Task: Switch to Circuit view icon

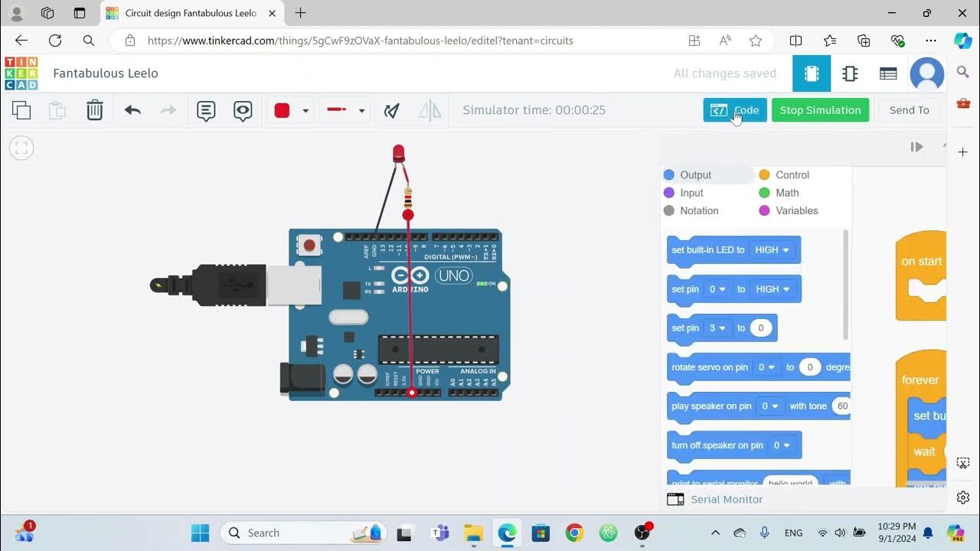Action: click(x=812, y=73)
